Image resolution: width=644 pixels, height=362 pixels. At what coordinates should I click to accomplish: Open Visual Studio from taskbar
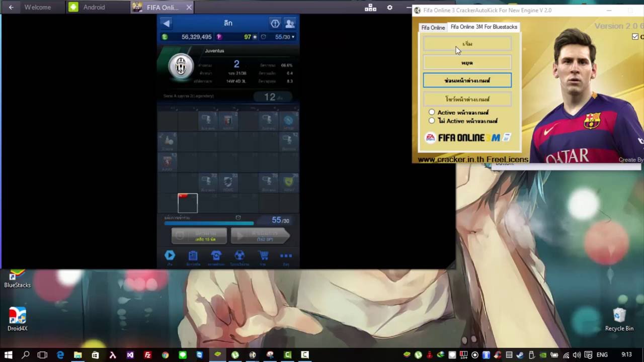click(x=130, y=355)
